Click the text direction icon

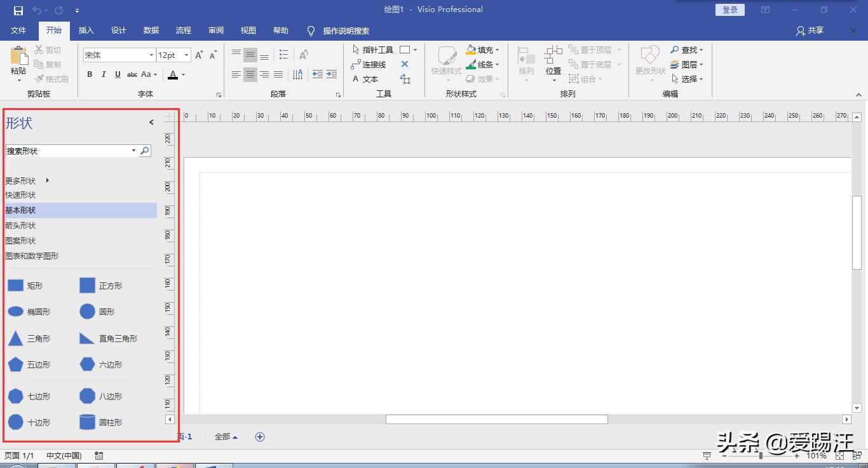298,74
